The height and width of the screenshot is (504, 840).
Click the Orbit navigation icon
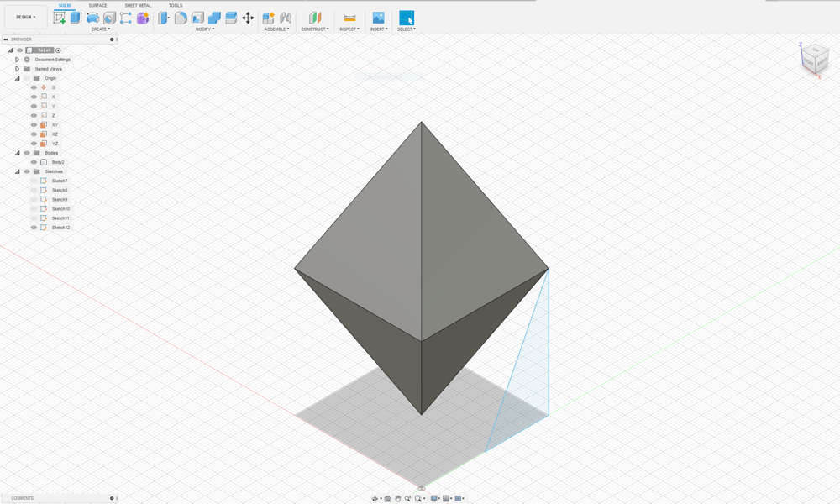[x=375, y=498]
